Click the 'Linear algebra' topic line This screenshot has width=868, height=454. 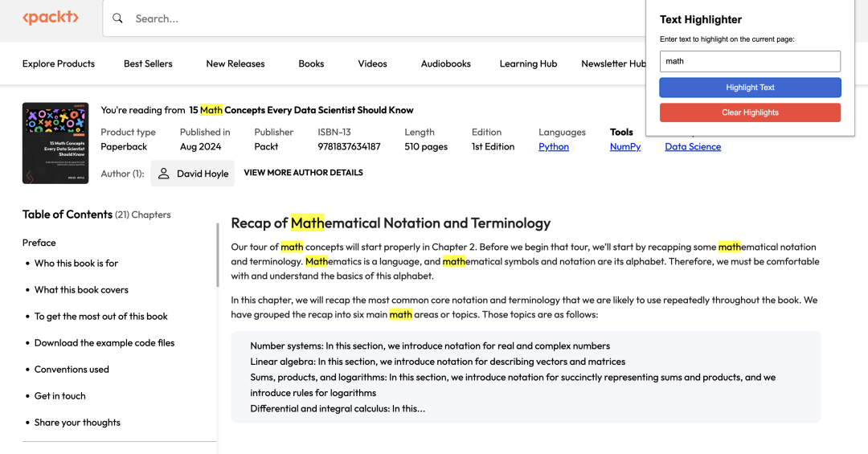click(438, 362)
